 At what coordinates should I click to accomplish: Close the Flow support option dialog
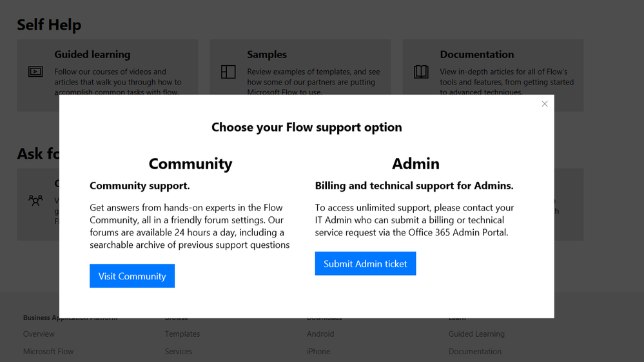544,104
